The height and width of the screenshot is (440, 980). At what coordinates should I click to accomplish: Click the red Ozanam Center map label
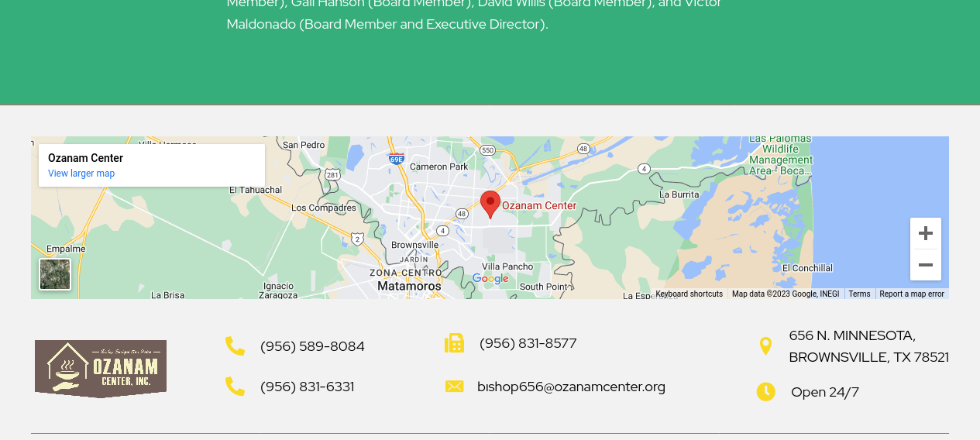(x=539, y=205)
